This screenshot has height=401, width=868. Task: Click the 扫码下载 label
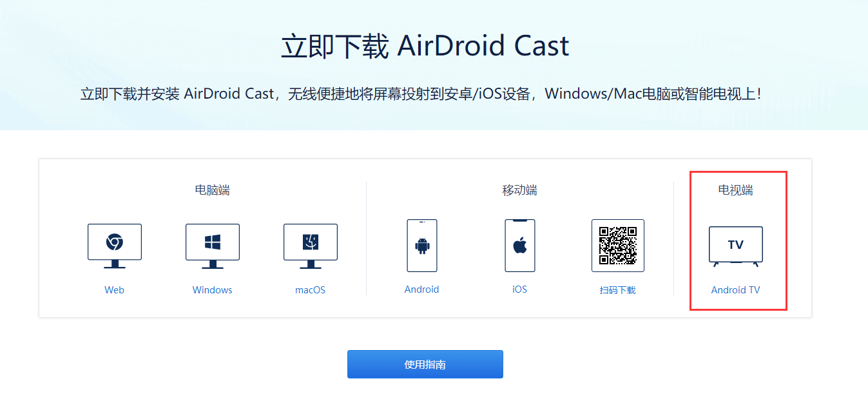pyautogui.click(x=618, y=290)
